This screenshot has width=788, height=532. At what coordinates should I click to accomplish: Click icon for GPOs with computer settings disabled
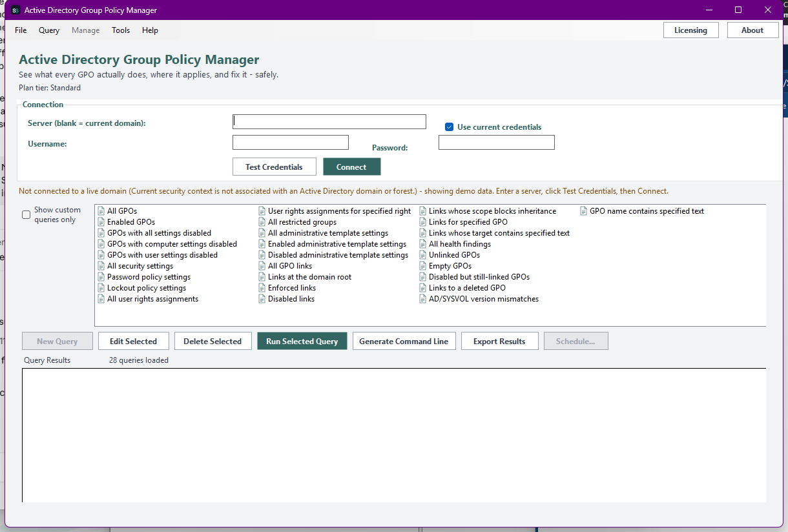pos(101,244)
